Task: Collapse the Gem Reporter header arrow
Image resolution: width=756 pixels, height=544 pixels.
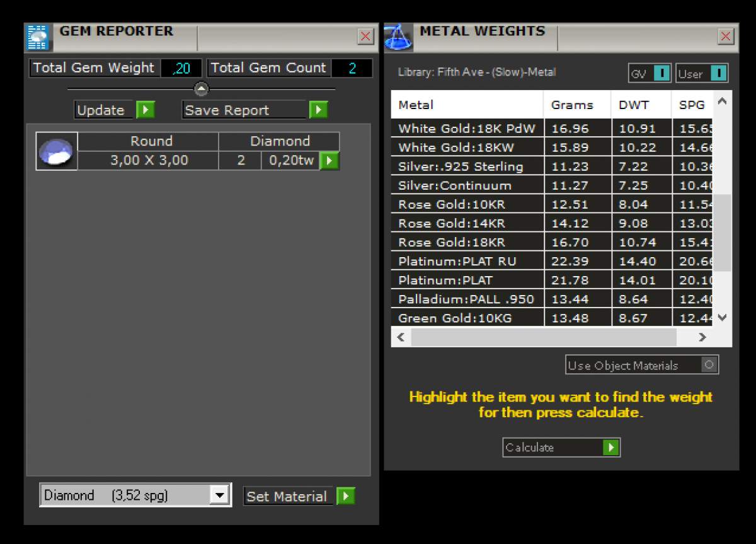Action: pyautogui.click(x=202, y=89)
